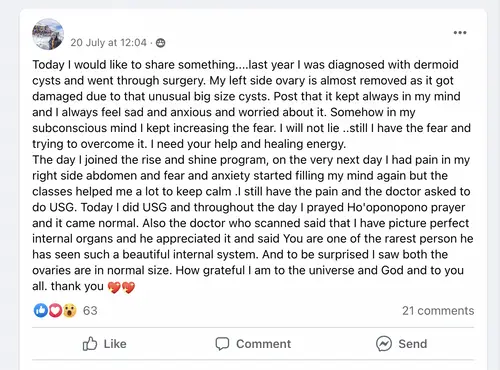Click the yellow Wow reaction emoji
The width and height of the screenshot is (500, 370).
pos(69,310)
